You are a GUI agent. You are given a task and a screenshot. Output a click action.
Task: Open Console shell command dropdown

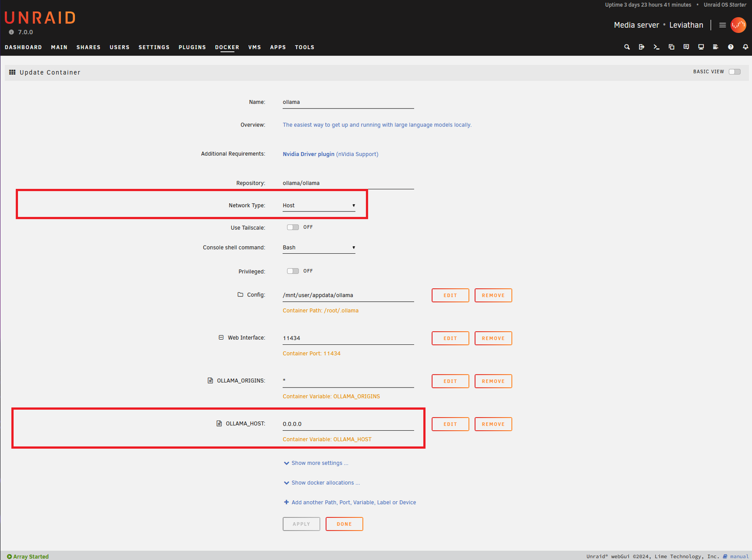[x=319, y=248]
